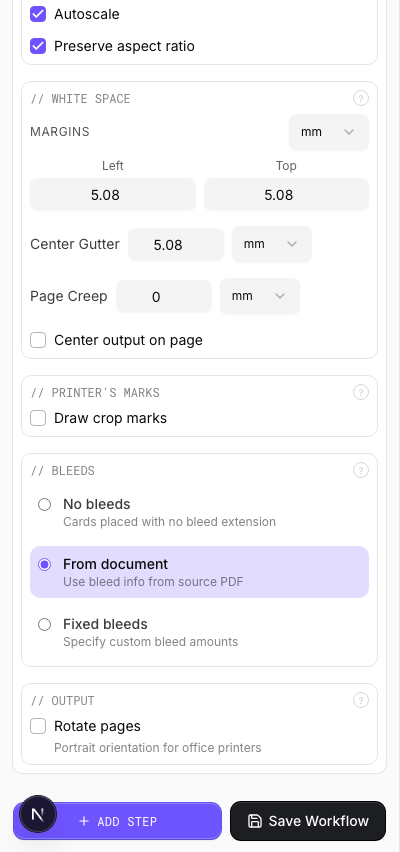Click 'Specify custom bleed amounts' text

click(x=151, y=642)
